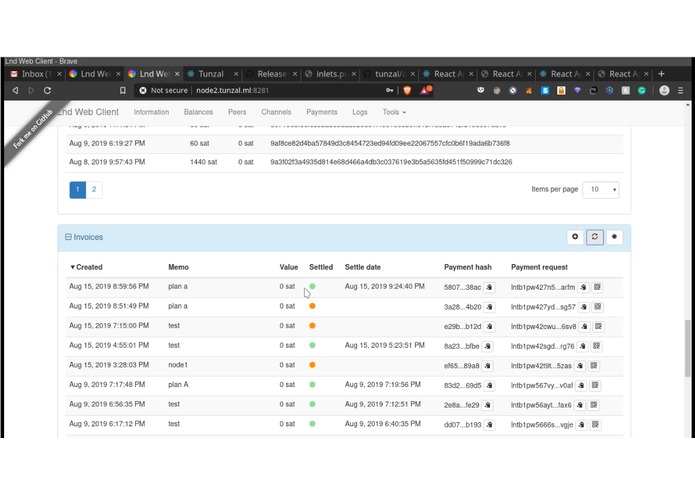Click memo text 'node1'
Viewport: 695px width, 494px height.
(x=178, y=365)
